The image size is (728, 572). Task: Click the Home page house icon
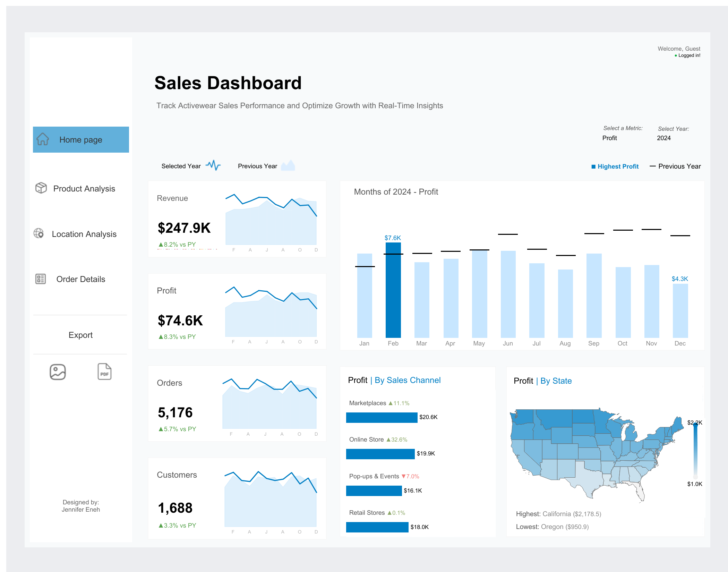43,139
